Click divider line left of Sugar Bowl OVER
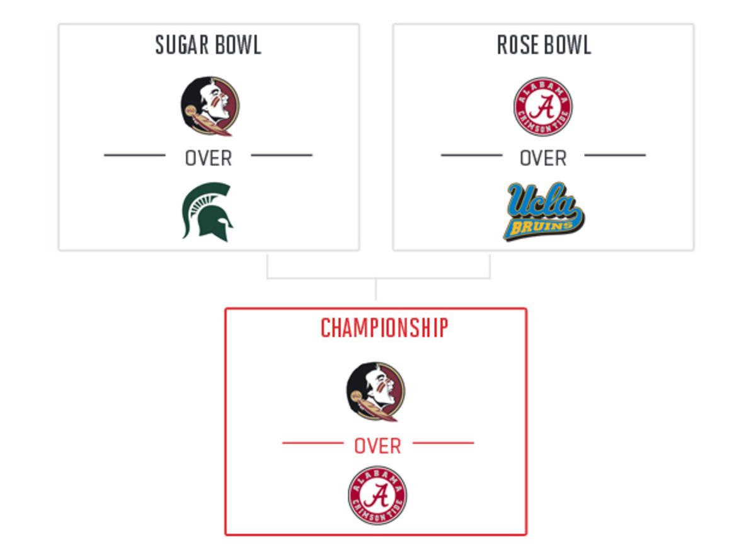This screenshot has height=547, width=756. [135, 155]
